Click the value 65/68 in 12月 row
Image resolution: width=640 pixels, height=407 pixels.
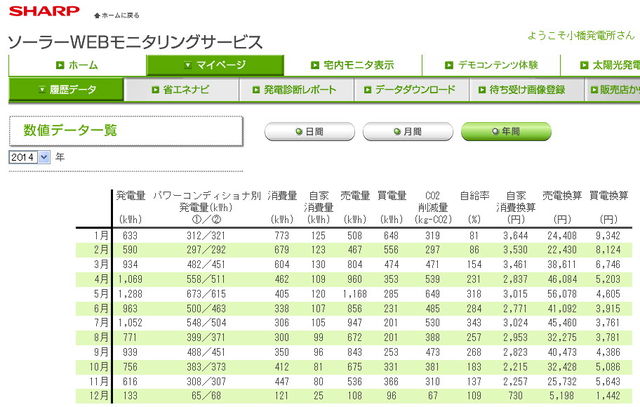pyautogui.click(x=206, y=396)
